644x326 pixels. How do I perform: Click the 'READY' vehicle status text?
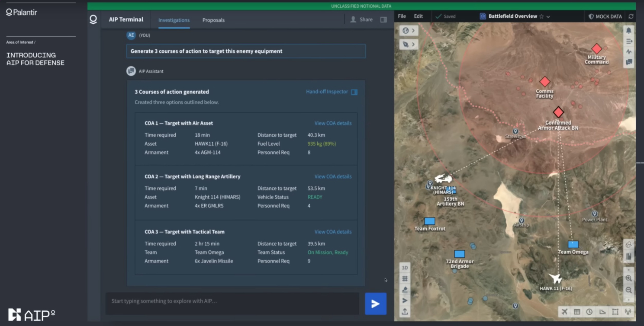click(x=315, y=197)
